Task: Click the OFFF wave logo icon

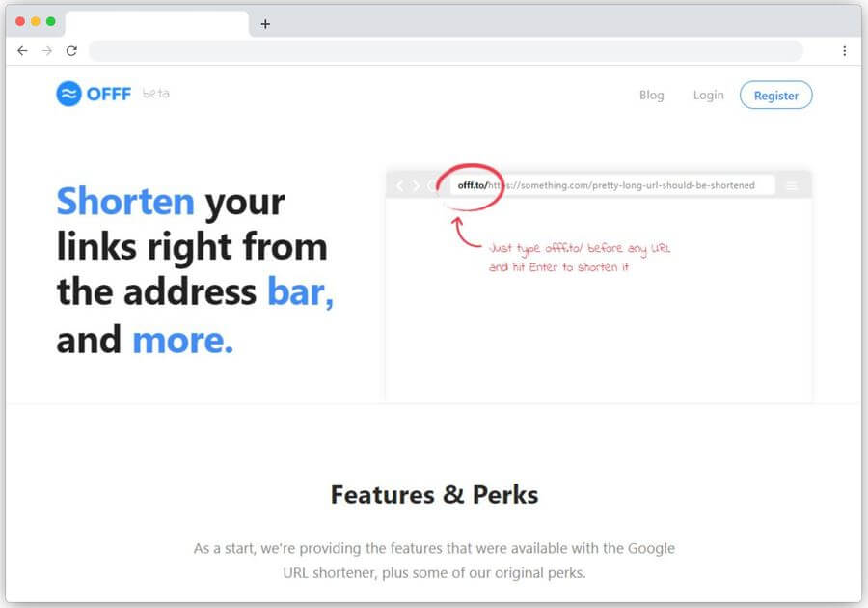Action: [68, 94]
